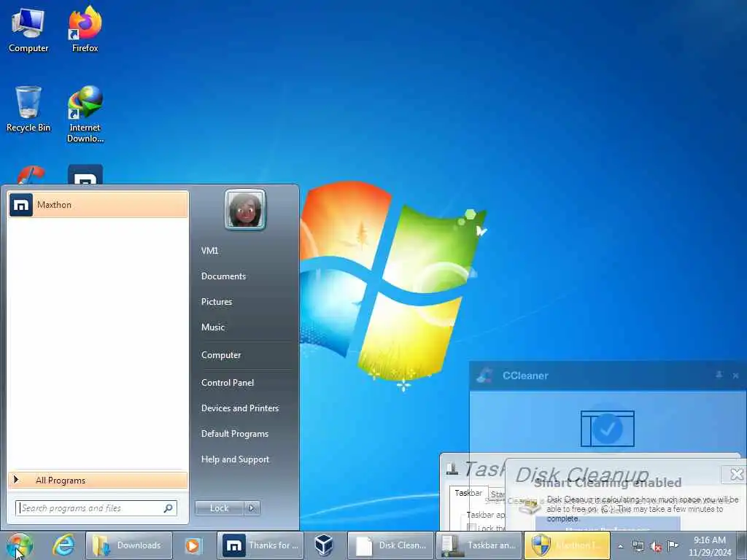Close the CCleaner notification popup
747x560 pixels.
(735, 376)
